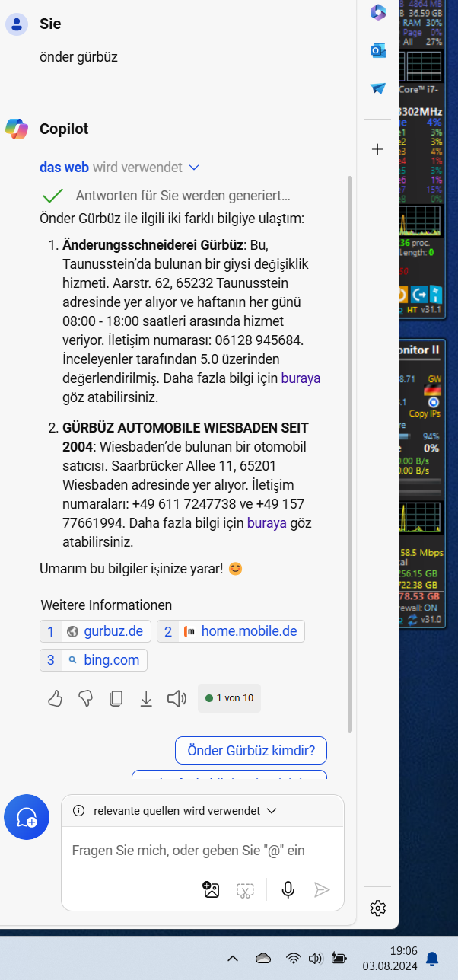Add an image to the message
The height and width of the screenshot is (980, 458).
[x=211, y=889]
